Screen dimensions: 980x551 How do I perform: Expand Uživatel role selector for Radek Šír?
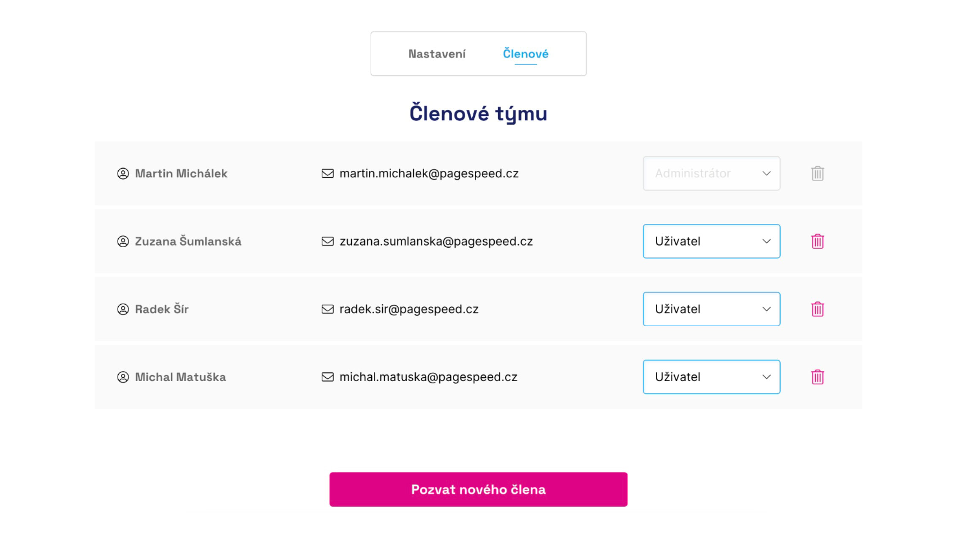pyautogui.click(x=711, y=309)
